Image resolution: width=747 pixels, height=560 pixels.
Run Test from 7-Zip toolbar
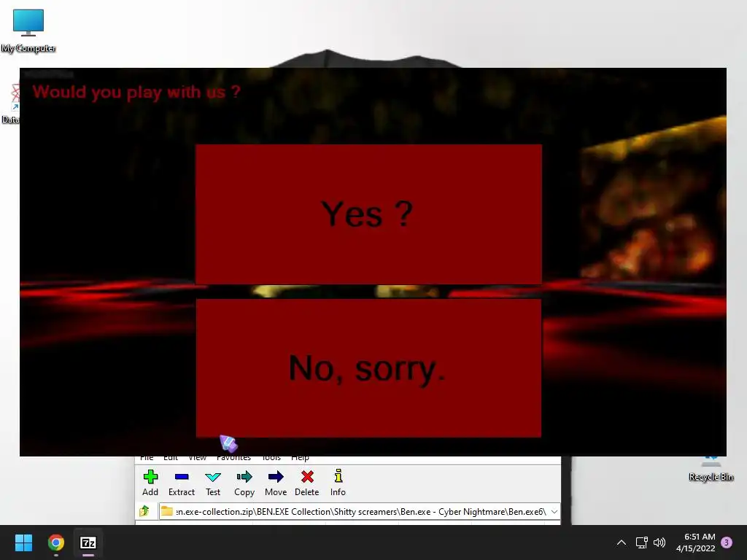pos(213,483)
